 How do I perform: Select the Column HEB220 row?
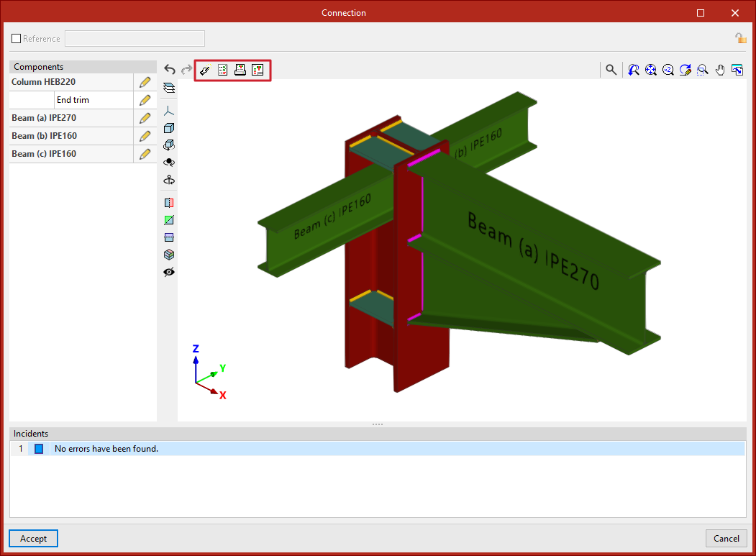tap(71, 82)
